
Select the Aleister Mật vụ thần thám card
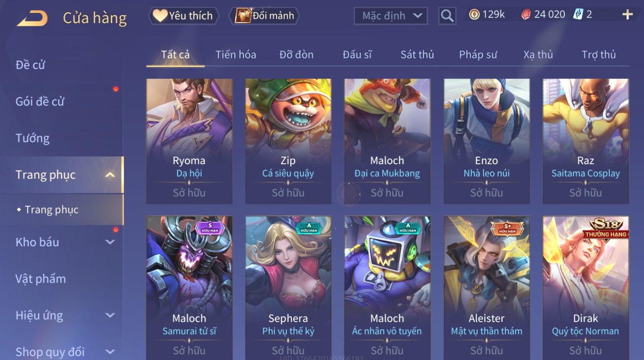487,288
